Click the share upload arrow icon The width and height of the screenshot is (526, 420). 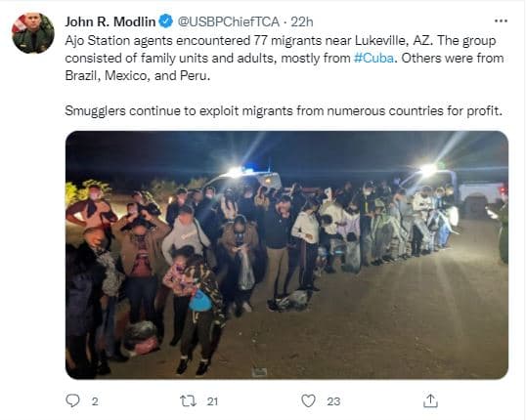[430, 400]
